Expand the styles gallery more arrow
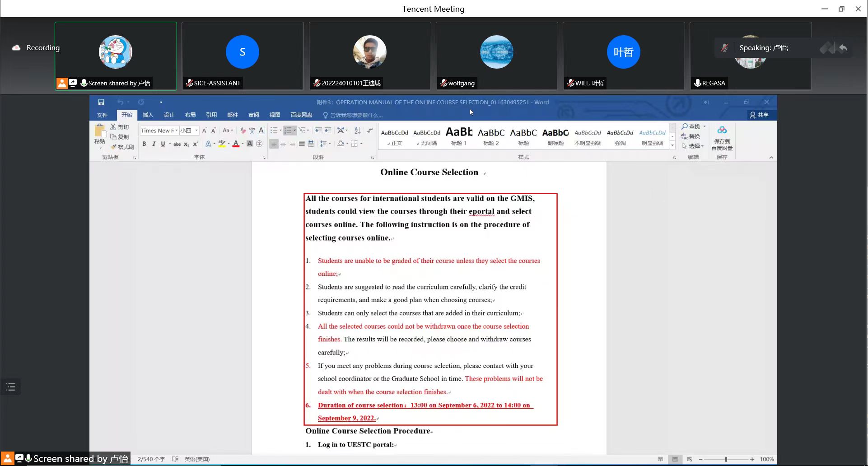Viewport: 868px width, 466px height. click(x=672, y=145)
